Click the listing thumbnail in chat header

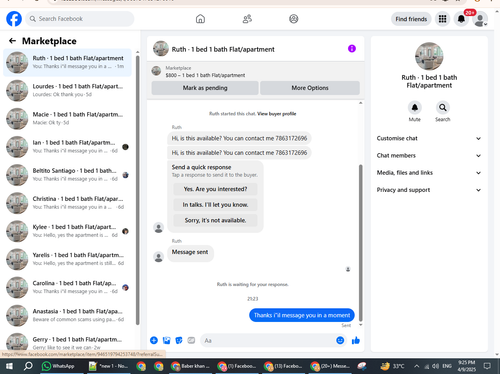(161, 49)
